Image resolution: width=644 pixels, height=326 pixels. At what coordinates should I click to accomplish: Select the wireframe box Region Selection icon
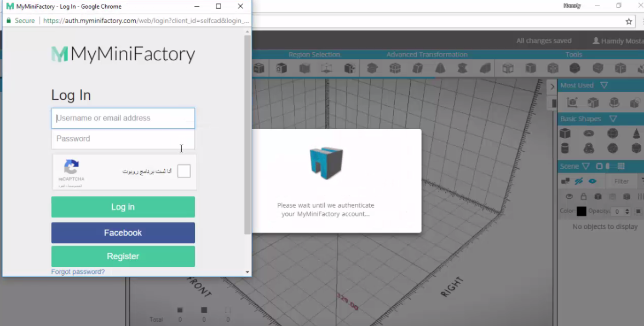(327, 68)
